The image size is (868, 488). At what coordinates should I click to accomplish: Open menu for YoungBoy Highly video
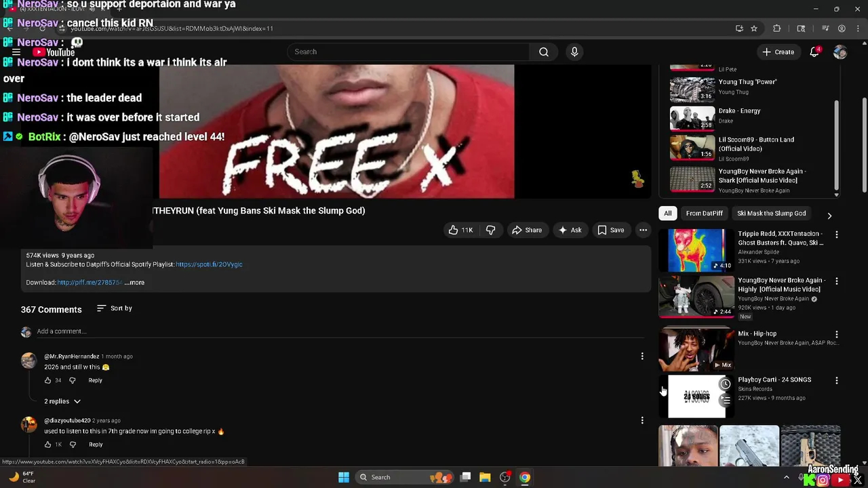point(836,281)
